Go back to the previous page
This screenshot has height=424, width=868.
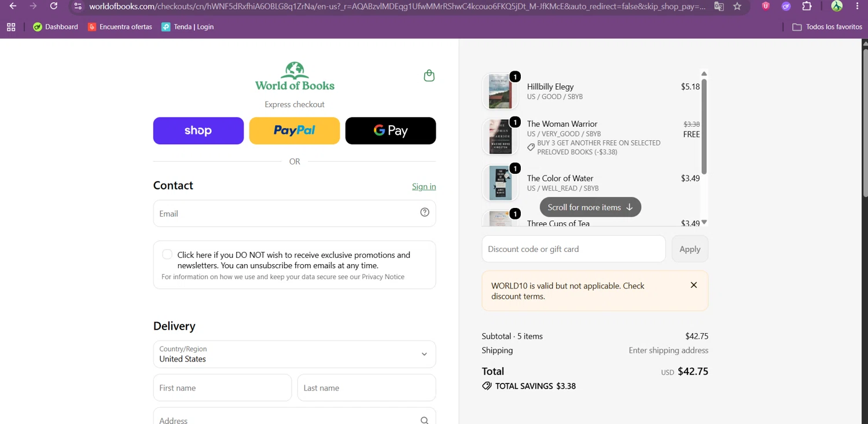13,6
